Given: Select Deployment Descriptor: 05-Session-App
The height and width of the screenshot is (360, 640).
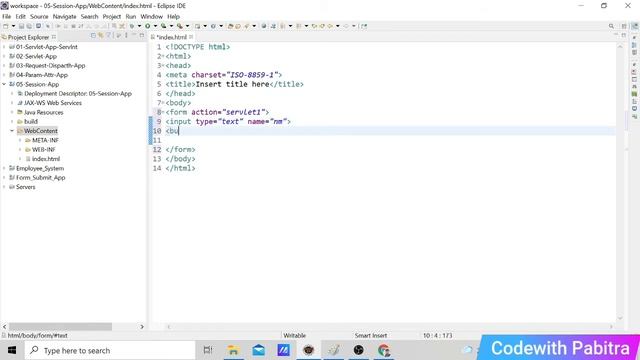Looking at the screenshot, I should pos(78,93).
